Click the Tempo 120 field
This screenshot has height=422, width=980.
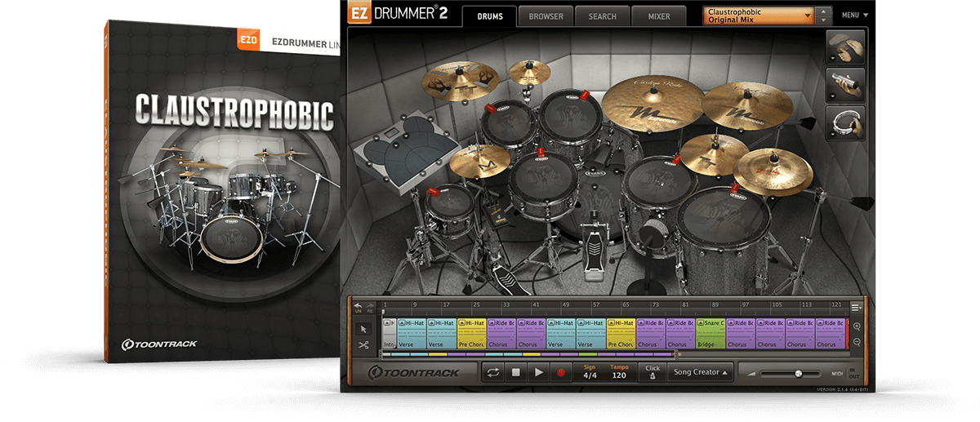pyautogui.click(x=621, y=372)
